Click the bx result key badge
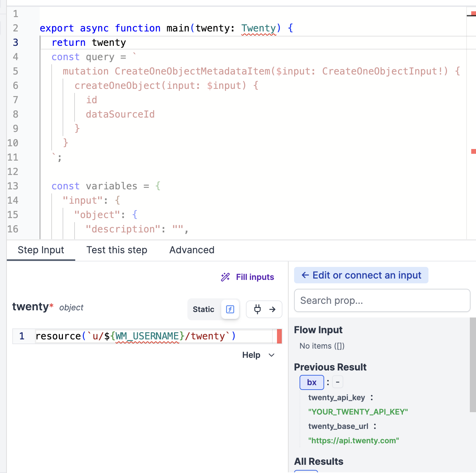This screenshot has width=476, height=473. click(x=312, y=382)
